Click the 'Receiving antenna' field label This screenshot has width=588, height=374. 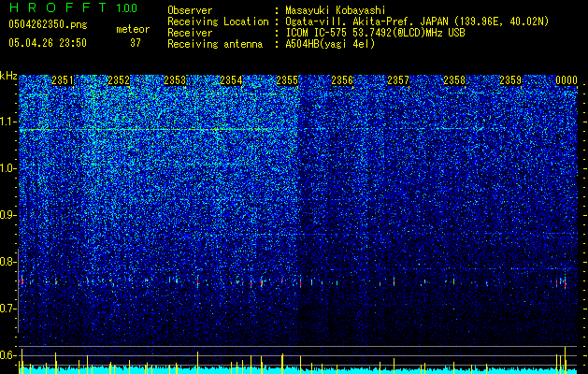click(x=215, y=44)
